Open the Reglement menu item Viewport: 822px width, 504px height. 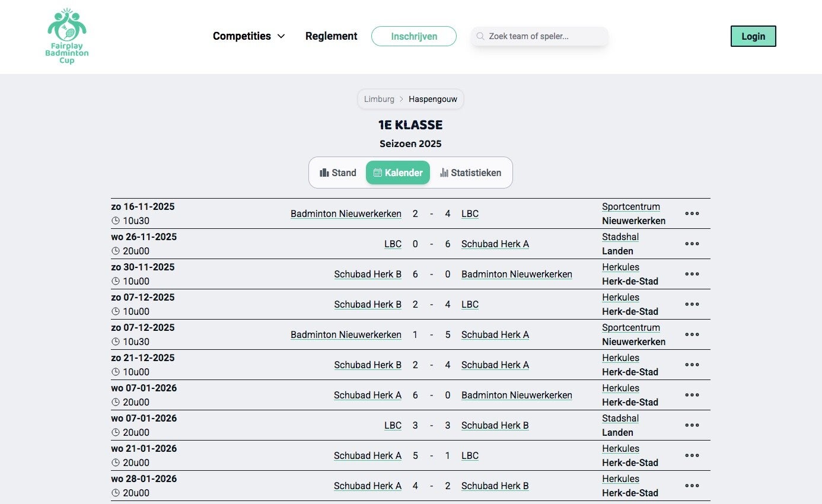point(331,36)
